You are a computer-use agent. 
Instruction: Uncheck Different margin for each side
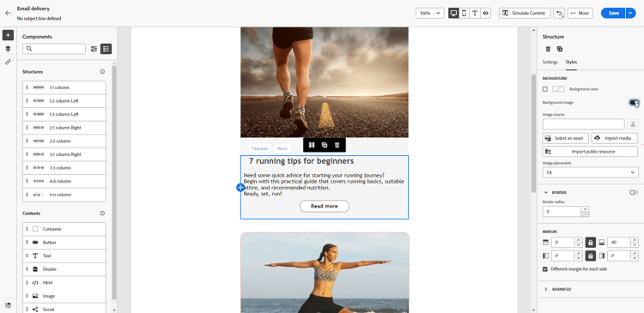(x=545, y=269)
